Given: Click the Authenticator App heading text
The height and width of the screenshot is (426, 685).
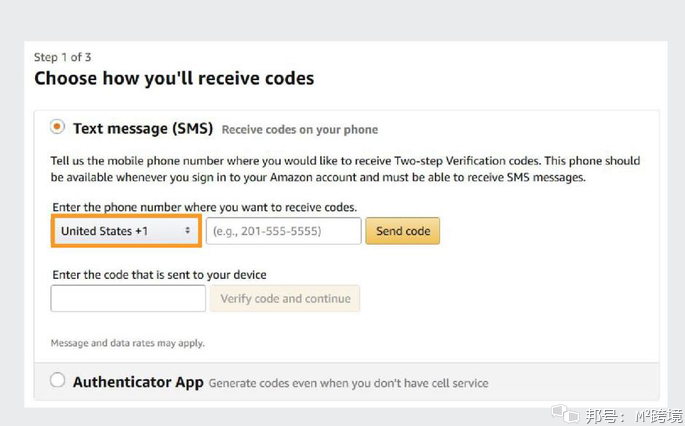Looking at the screenshot, I should [138, 382].
